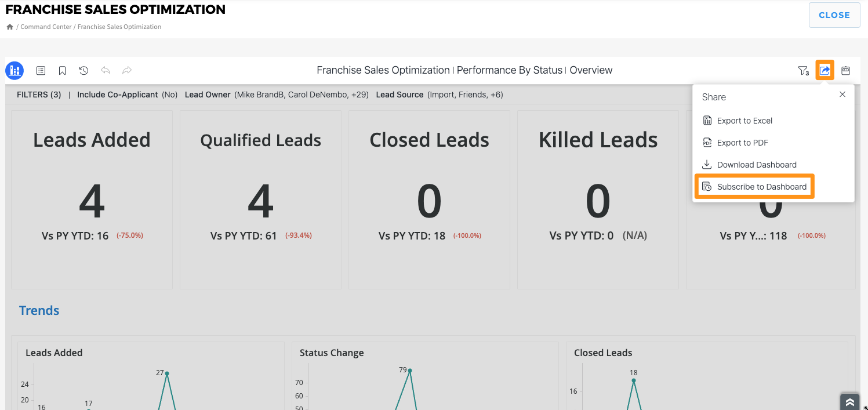Screen dimensions: 868x410
Task: Click the Leads Added KPI card
Action: tap(92, 200)
